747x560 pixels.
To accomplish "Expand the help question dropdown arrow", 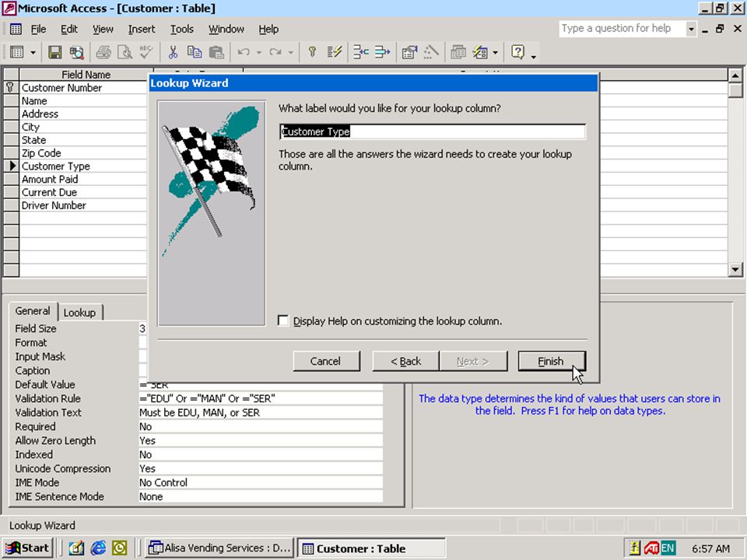I will pos(691,29).
